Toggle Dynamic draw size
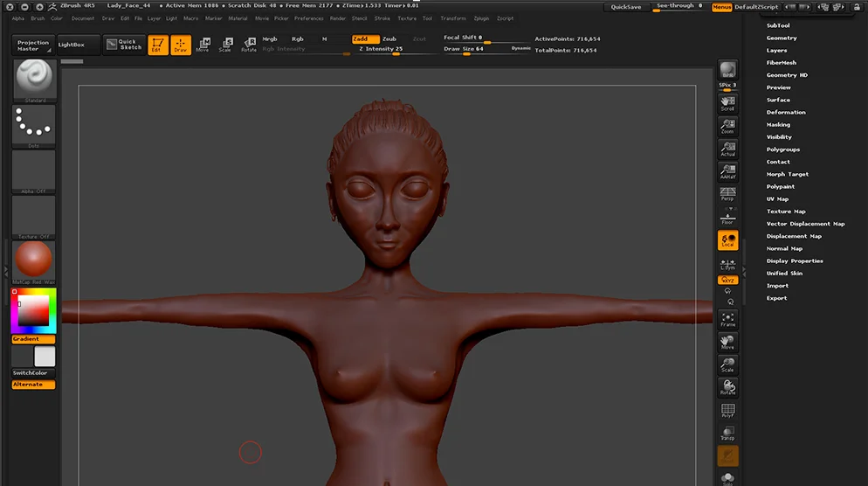The width and height of the screenshot is (868, 486). click(521, 49)
